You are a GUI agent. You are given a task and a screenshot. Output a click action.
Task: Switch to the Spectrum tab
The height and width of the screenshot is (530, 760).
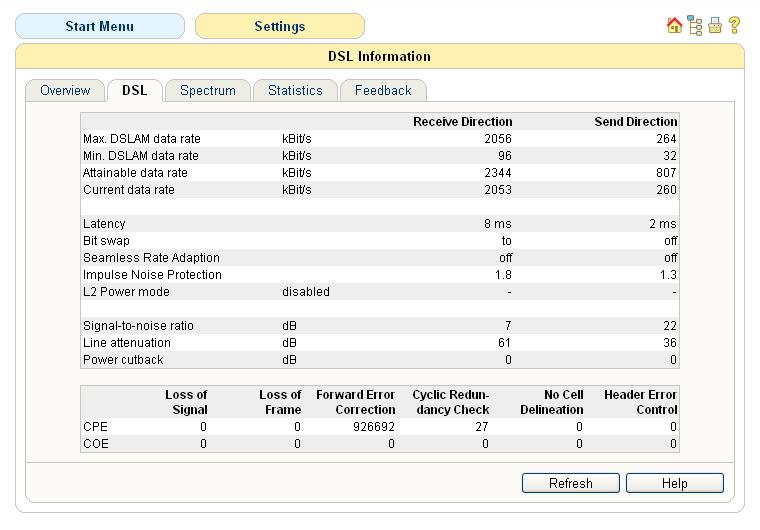[208, 91]
